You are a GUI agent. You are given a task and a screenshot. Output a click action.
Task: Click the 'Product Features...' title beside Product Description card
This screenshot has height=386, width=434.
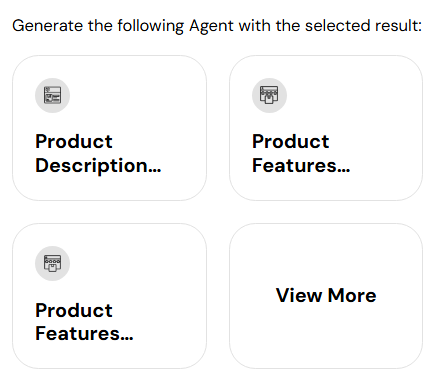[x=301, y=154]
